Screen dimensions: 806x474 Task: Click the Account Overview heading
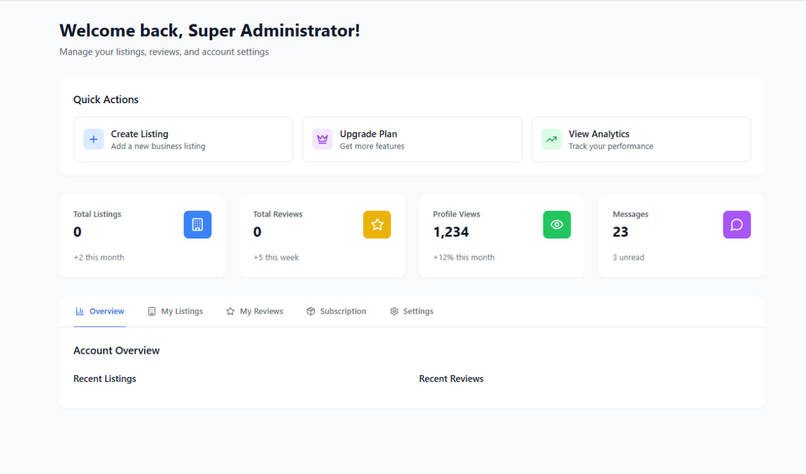117,351
